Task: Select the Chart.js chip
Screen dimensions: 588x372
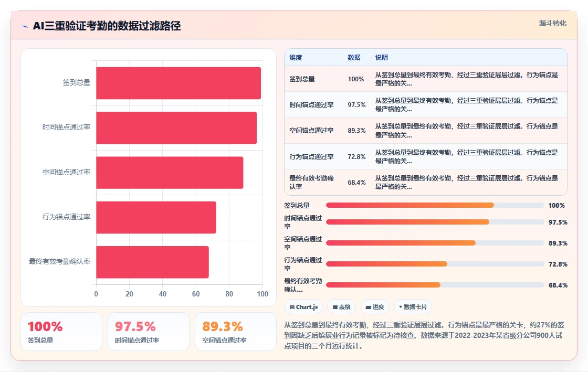Action: (303, 307)
